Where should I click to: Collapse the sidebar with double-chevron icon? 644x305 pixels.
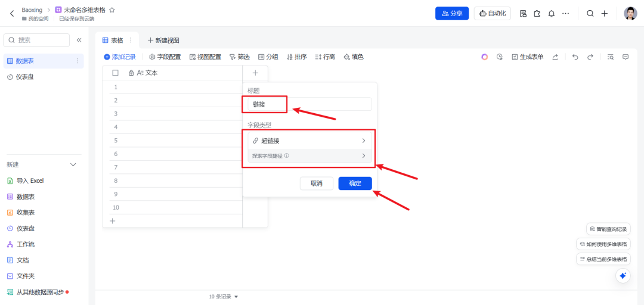[x=79, y=41]
